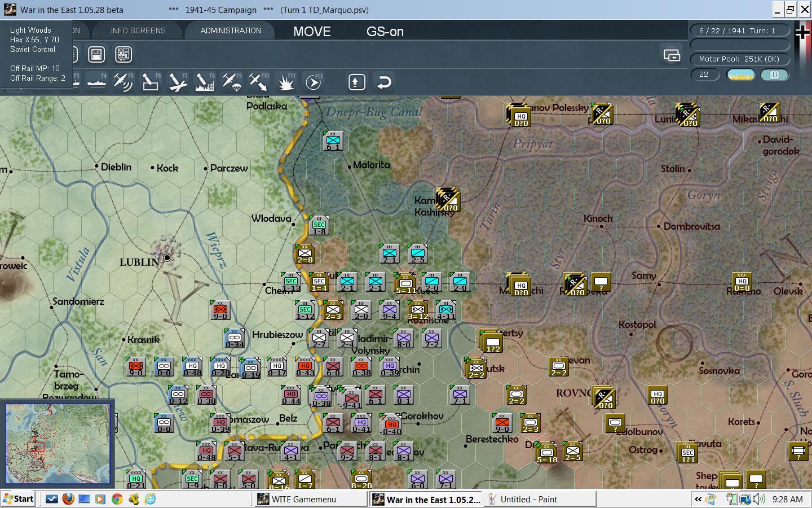Select the red HQ 0-40 unit near Gorokhov
Viewport: 812px width, 508px height.
pyautogui.click(x=391, y=425)
